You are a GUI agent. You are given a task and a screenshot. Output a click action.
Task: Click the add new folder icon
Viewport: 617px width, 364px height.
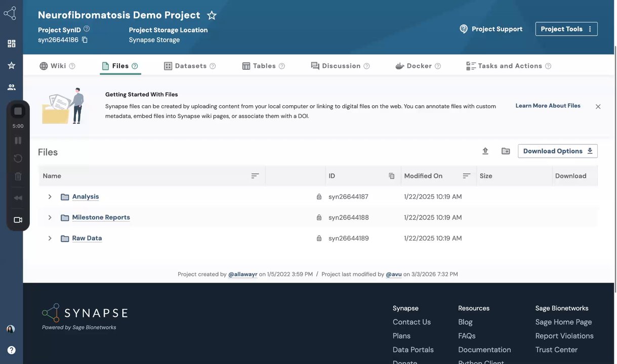pyautogui.click(x=506, y=151)
